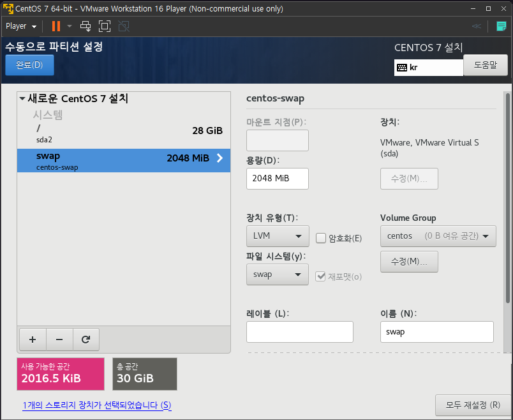The height and width of the screenshot is (420, 513).
Task: Open the 파일 시스템 swap dropdown
Action: (278, 274)
